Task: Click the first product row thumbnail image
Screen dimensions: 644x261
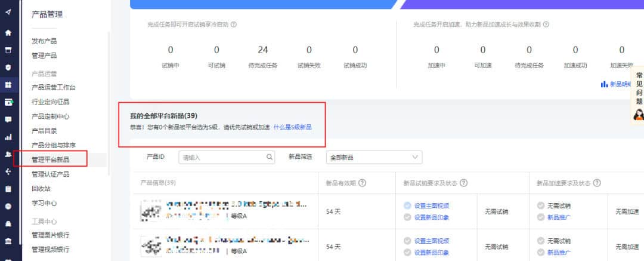Action: pos(151,211)
